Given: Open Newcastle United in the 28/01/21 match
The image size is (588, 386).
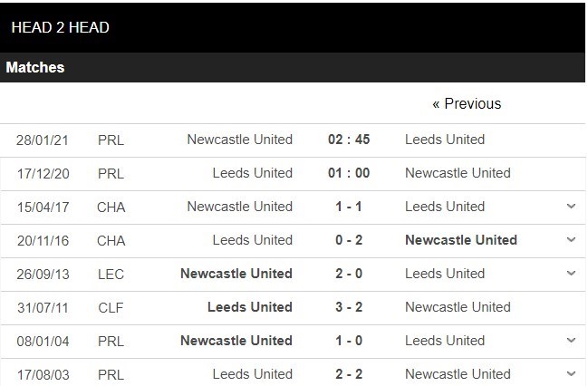Looking at the screenshot, I should (239, 140).
